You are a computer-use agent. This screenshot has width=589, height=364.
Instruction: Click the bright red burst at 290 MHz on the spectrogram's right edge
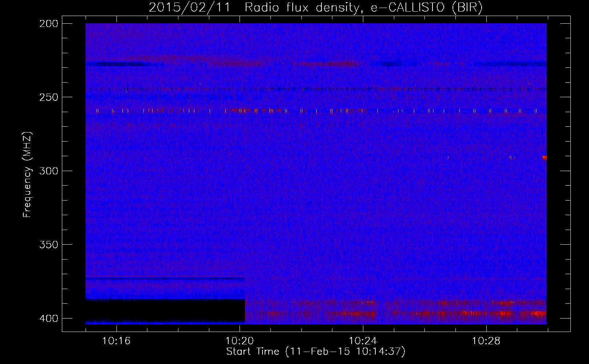coord(545,158)
